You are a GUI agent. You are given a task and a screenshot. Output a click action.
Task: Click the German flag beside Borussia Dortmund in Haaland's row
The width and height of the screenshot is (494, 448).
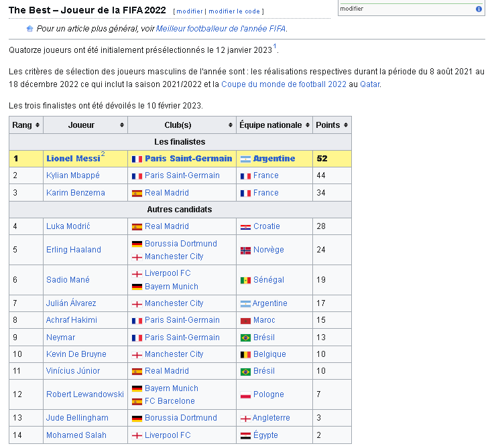[x=137, y=244]
